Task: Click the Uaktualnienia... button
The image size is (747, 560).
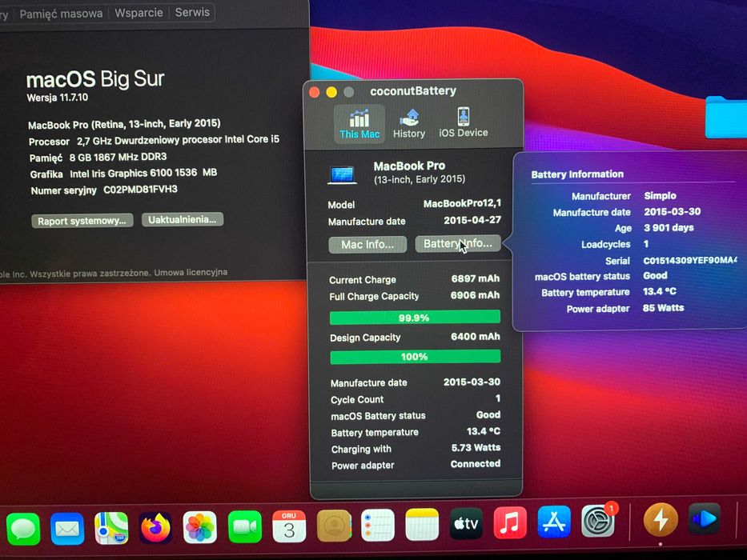Action: click(182, 219)
